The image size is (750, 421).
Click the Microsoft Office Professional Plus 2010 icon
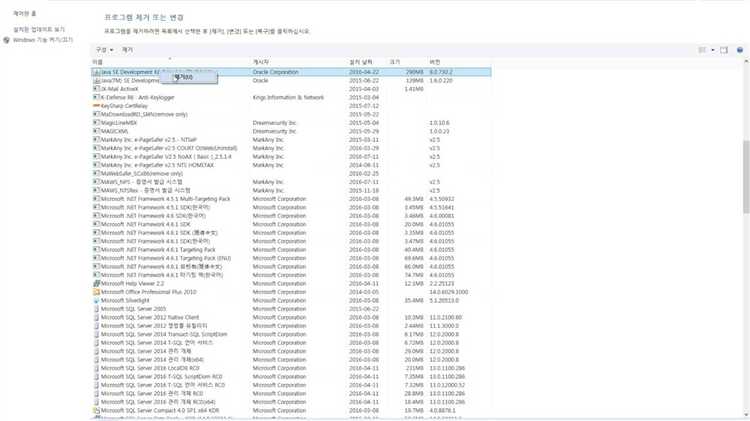pyautogui.click(x=96, y=292)
